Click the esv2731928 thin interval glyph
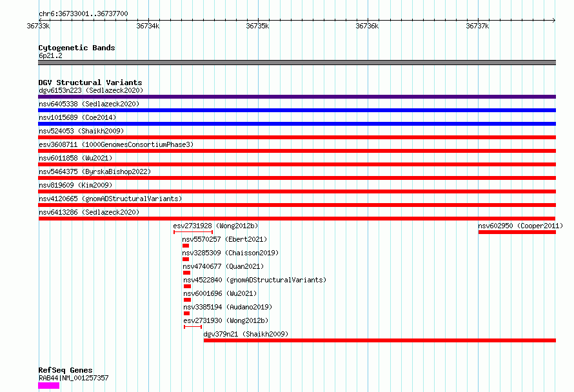 (x=193, y=232)
